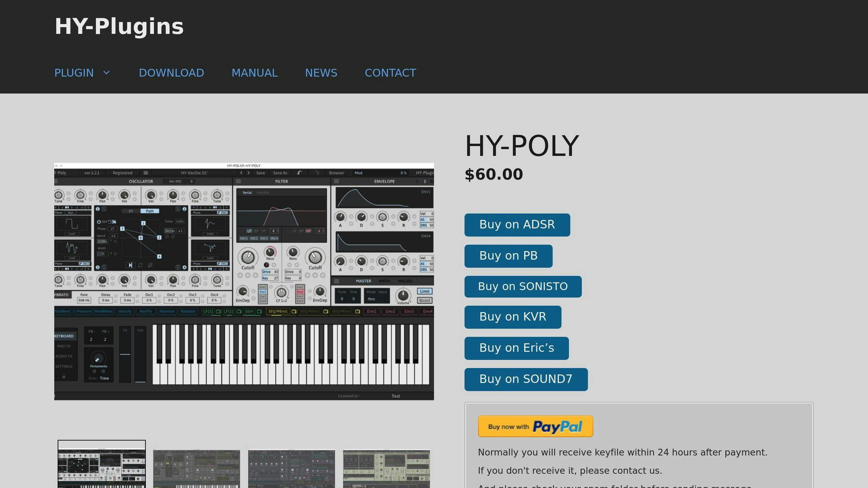Click the previous-preset arrow next to HY-VecOsc 01
Image resolution: width=868 pixels, height=488 pixels.
241,172
